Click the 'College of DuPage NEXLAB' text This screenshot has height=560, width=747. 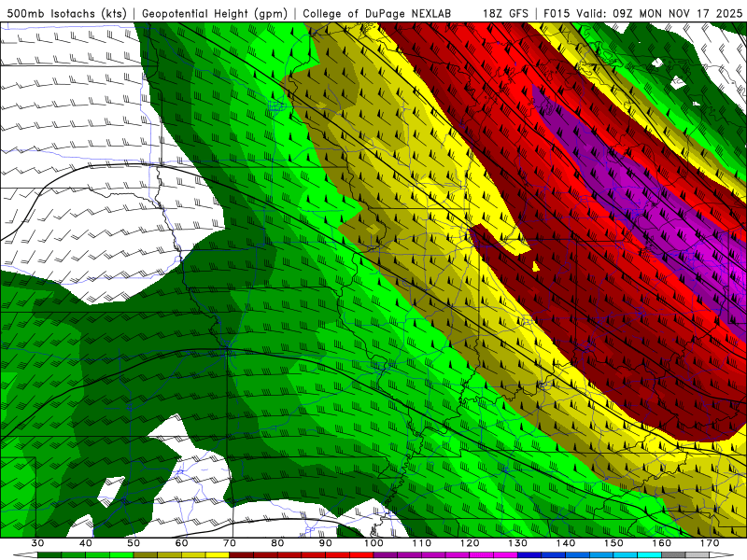pyautogui.click(x=376, y=13)
